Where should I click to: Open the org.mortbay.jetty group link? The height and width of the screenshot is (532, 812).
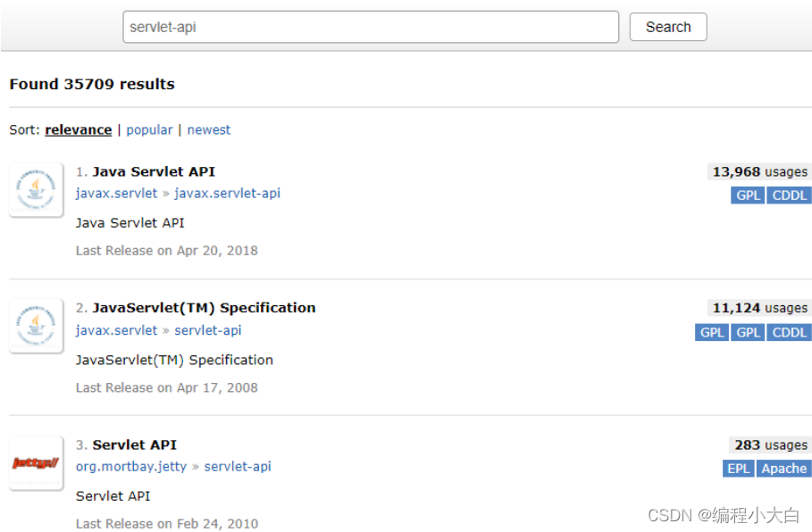[x=131, y=467]
